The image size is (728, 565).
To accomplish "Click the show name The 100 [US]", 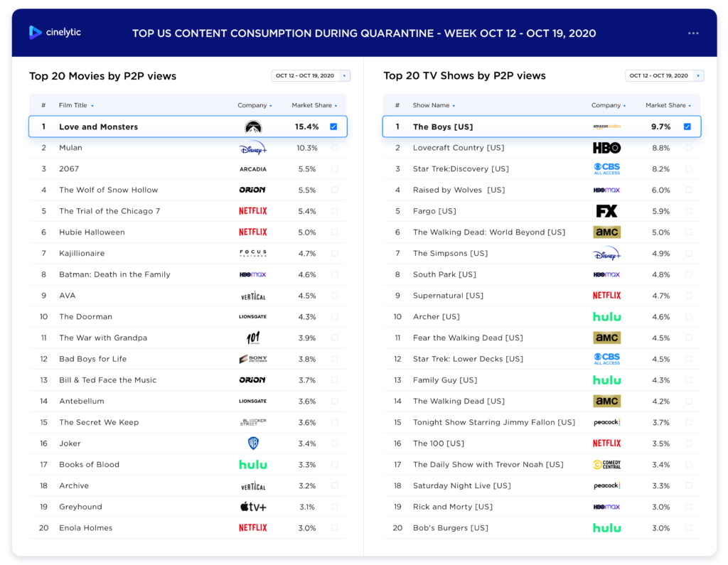I will click(x=438, y=443).
